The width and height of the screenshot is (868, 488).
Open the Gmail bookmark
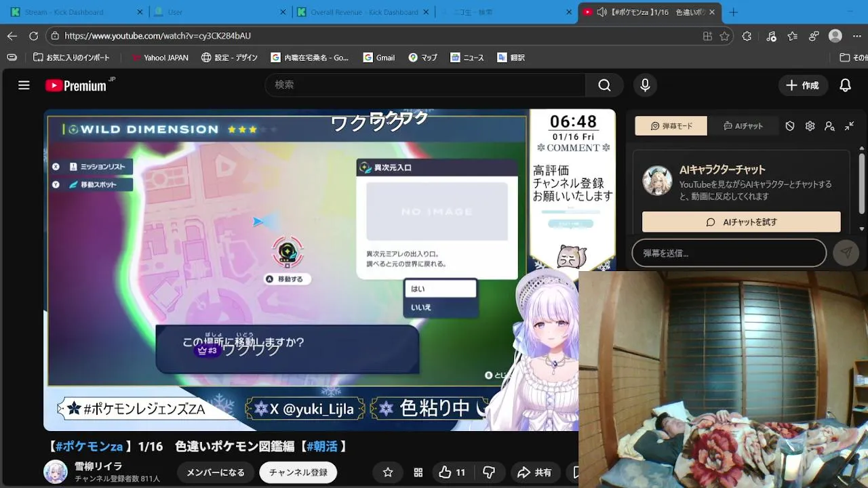(379, 58)
